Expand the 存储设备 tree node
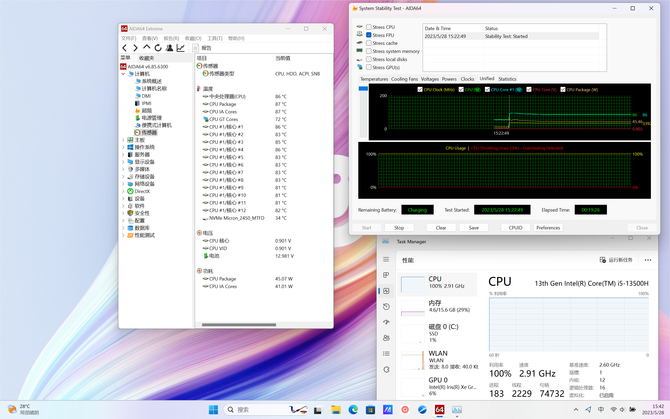 coord(123,176)
